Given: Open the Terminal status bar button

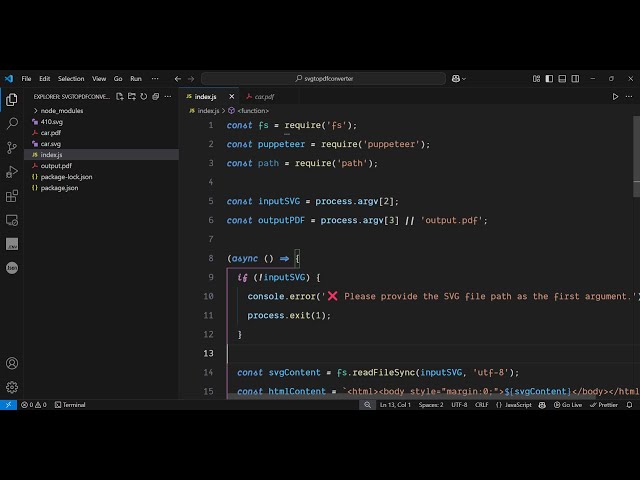Looking at the screenshot, I should (x=70, y=405).
